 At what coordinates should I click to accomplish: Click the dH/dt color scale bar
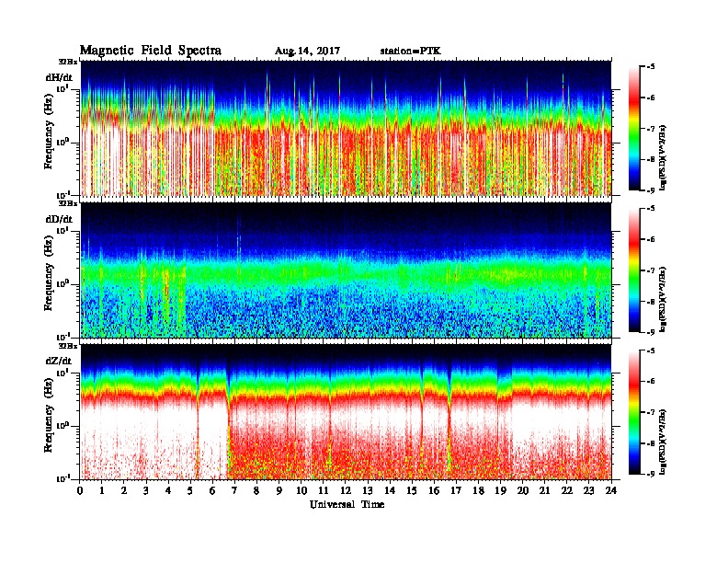click(634, 129)
